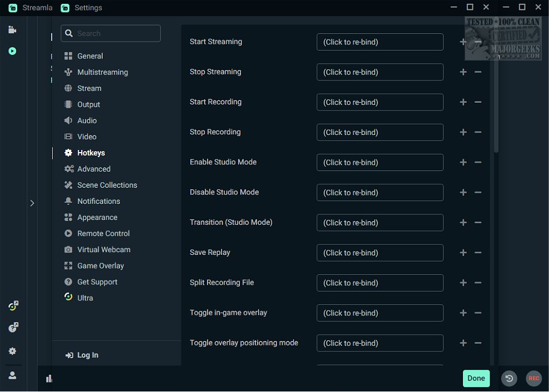Rebind the Start Streaming hotkey field
This screenshot has width=549, height=392.
pos(380,42)
